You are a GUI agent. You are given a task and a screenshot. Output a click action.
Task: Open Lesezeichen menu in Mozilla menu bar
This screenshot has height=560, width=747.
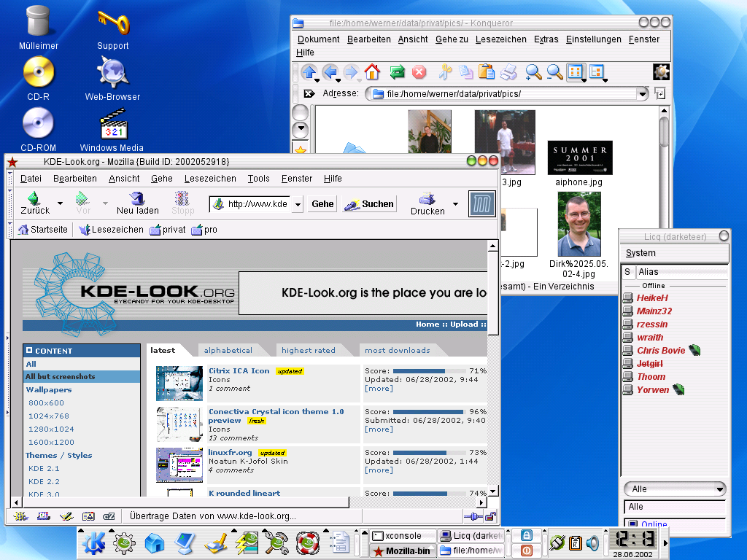(x=210, y=179)
